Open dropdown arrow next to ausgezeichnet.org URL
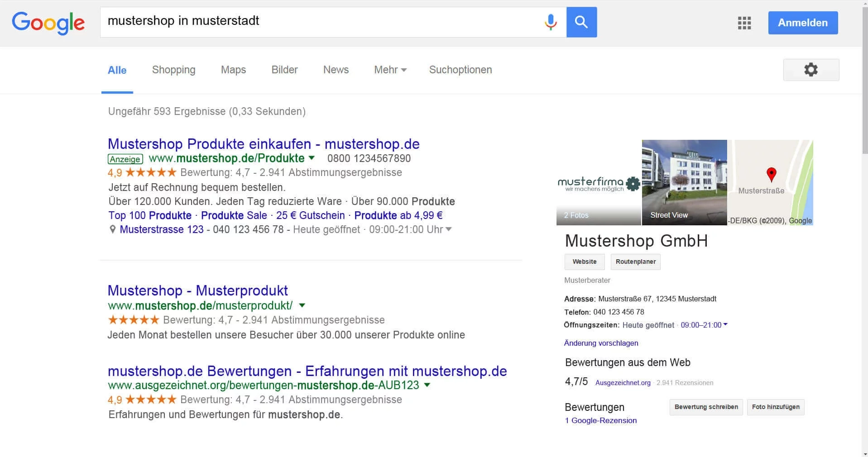Image resolution: width=868 pixels, height=457 pixels. [427, 385]
